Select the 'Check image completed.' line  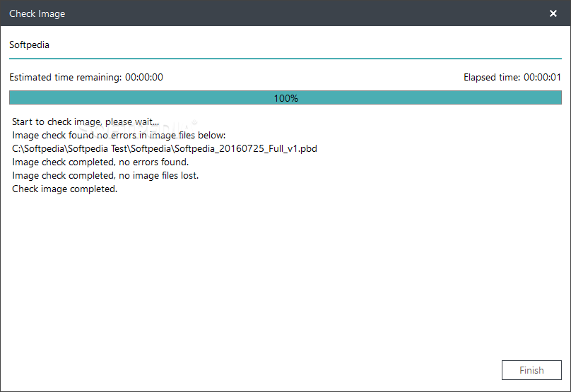click(x=65, y=189)
